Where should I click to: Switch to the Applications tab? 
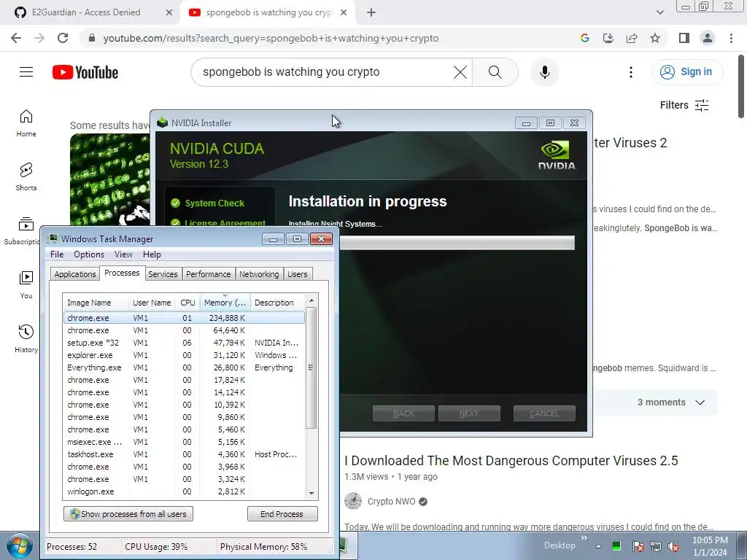[x=75, y=274]
